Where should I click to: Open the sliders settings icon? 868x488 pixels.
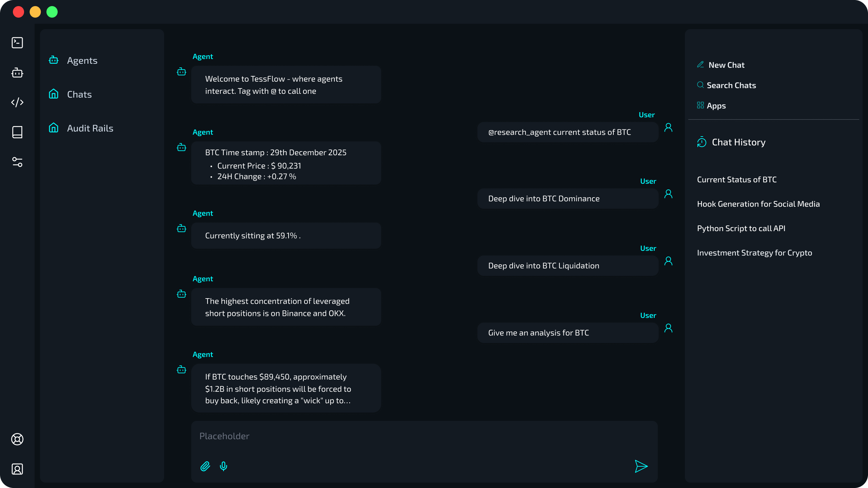pos(17,162)
